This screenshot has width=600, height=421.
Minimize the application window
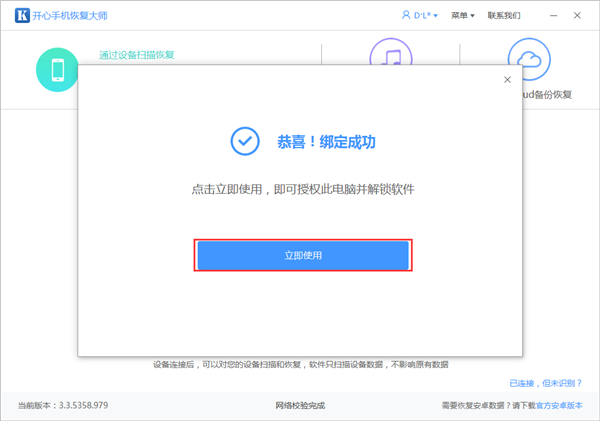[x=553, y=15]
